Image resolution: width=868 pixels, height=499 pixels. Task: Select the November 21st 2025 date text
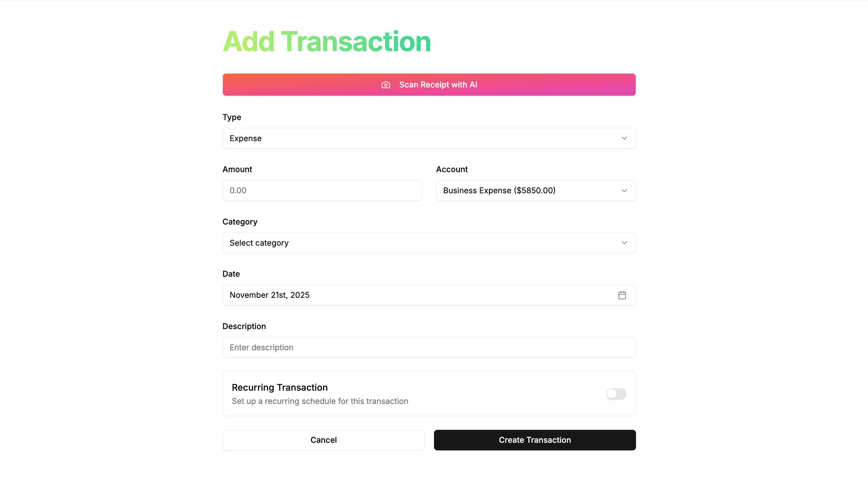[269, 295]
